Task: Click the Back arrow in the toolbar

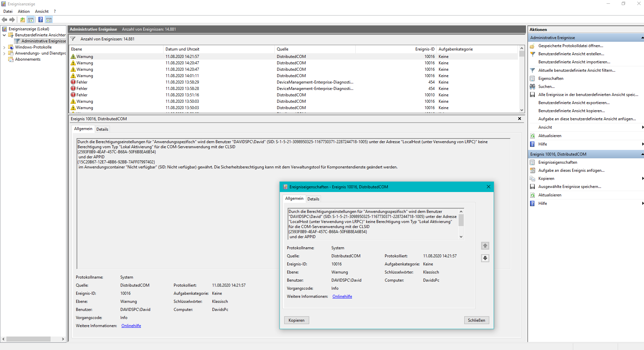Action: pos(4,20)
